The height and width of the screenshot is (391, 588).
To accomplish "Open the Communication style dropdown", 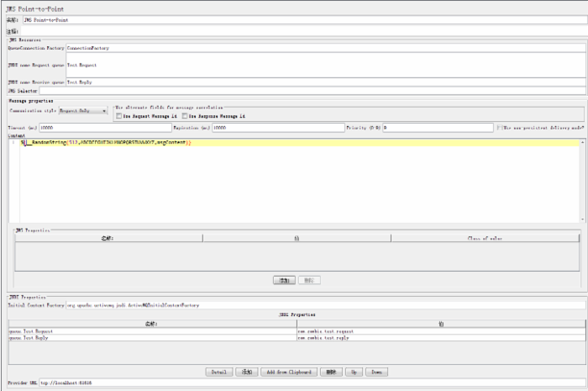I will pyautogui.click(x=82, y=110).
